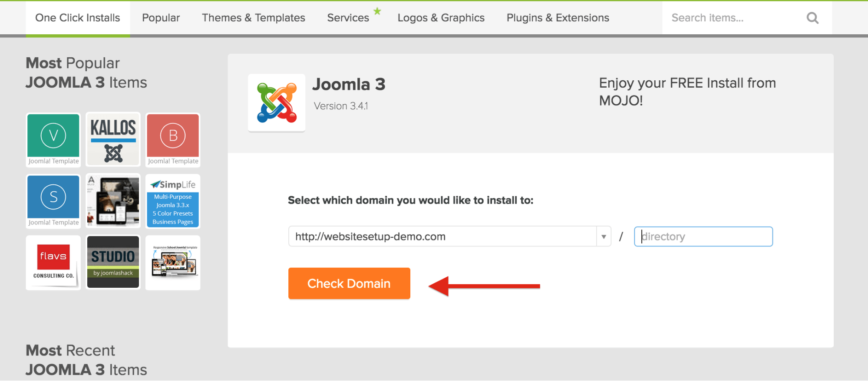Select the blue S Joomla template
The image size is (868, 381).
tap(53, 201)
